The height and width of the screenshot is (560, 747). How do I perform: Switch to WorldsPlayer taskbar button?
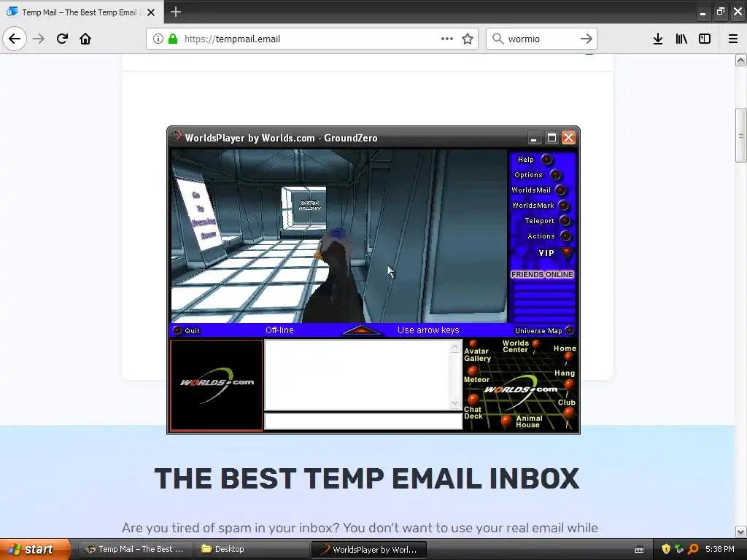[x=368, y=549]
